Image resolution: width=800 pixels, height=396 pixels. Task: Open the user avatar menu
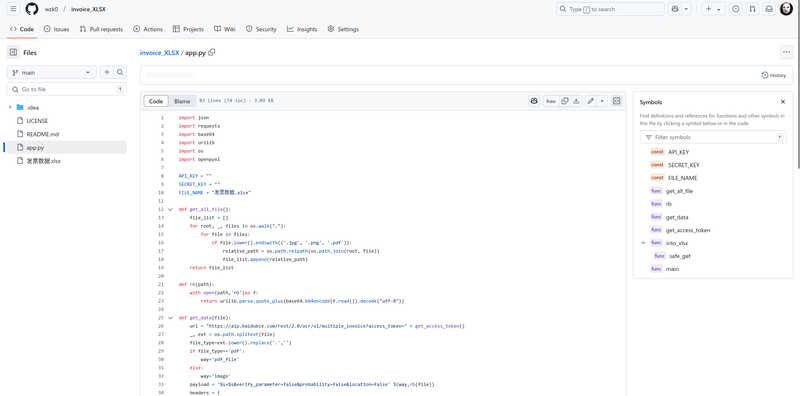[x=786, y=9]
